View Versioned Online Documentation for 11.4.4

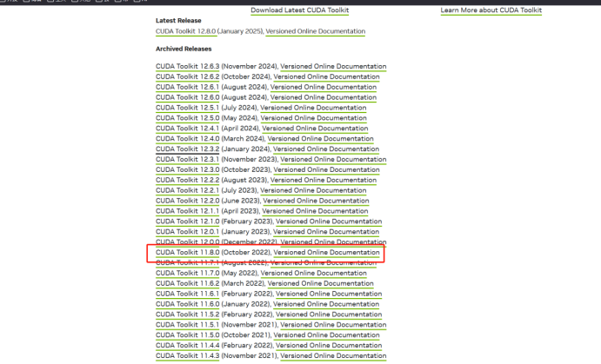(x=329, y=345)
